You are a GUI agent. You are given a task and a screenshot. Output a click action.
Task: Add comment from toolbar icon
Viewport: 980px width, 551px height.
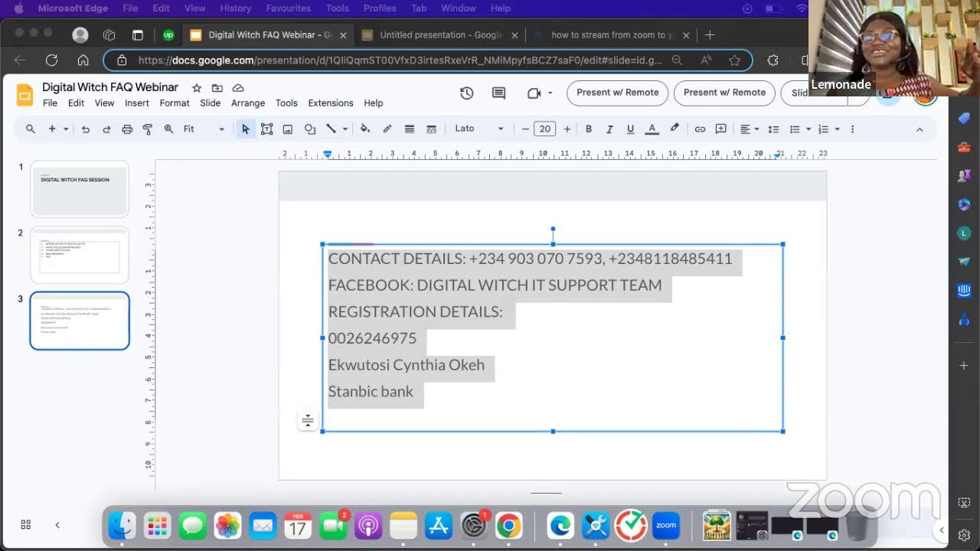pyautogui.click(x=721, y=129)
